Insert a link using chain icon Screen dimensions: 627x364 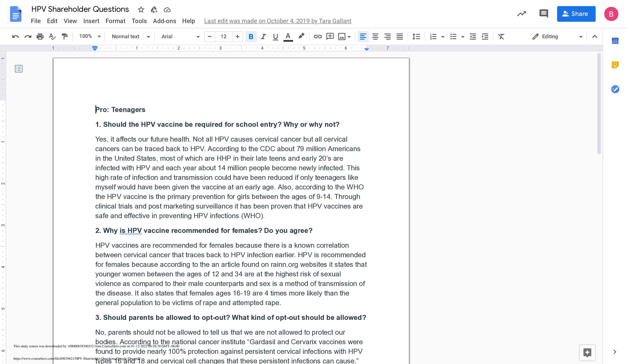point(317,37)
